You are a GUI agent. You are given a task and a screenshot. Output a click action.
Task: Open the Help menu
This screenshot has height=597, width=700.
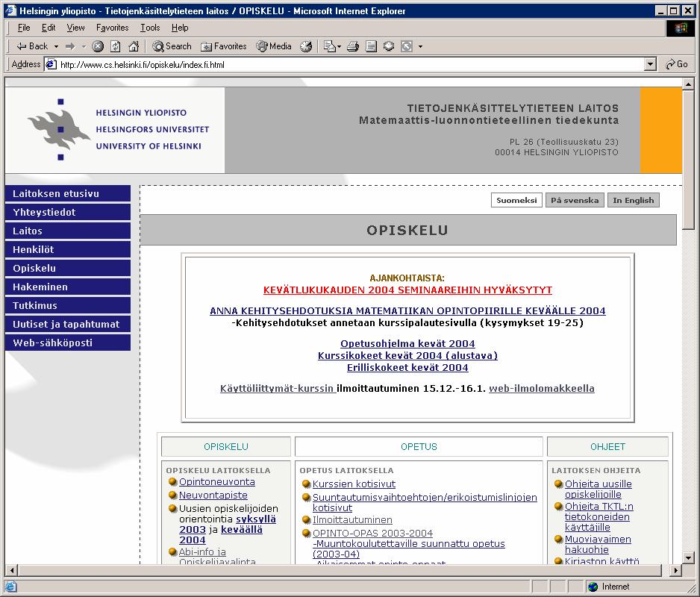click(180, 28)
